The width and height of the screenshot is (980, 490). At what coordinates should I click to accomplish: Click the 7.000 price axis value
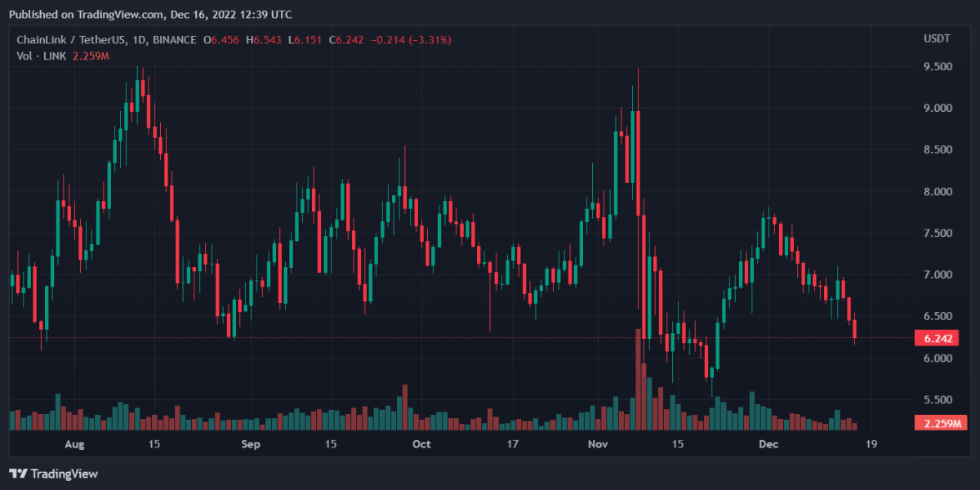[x=938, y=275]
